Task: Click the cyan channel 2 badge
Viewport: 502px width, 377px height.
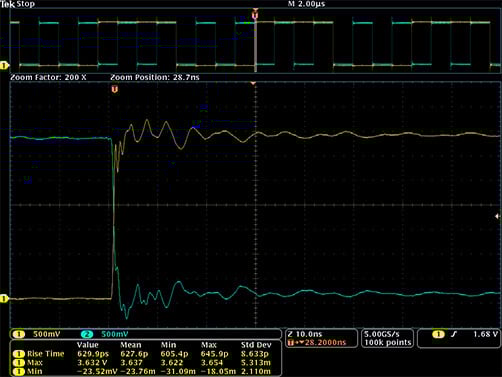Action: point(87,334)
